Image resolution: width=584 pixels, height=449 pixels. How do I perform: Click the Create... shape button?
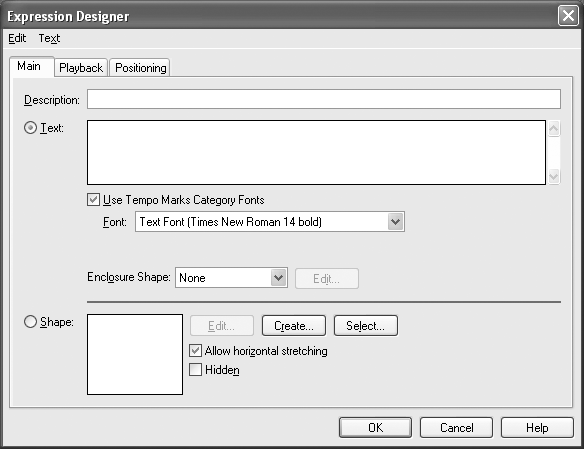(294, 326)
